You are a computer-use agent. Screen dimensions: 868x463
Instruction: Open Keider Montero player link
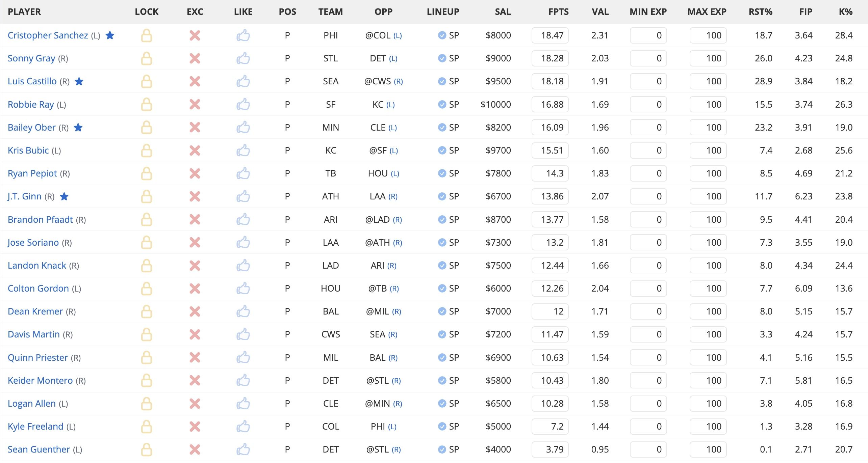(40, 381)
